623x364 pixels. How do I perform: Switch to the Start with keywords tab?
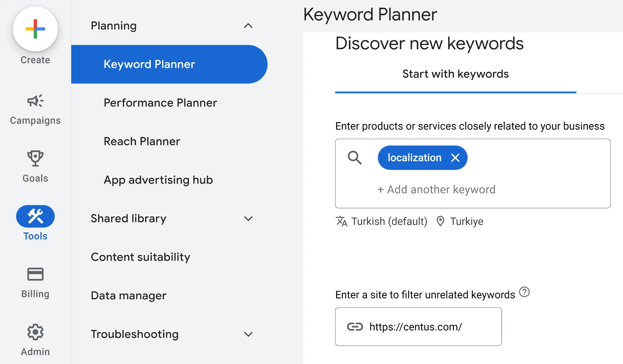click(x=455, y=74)
